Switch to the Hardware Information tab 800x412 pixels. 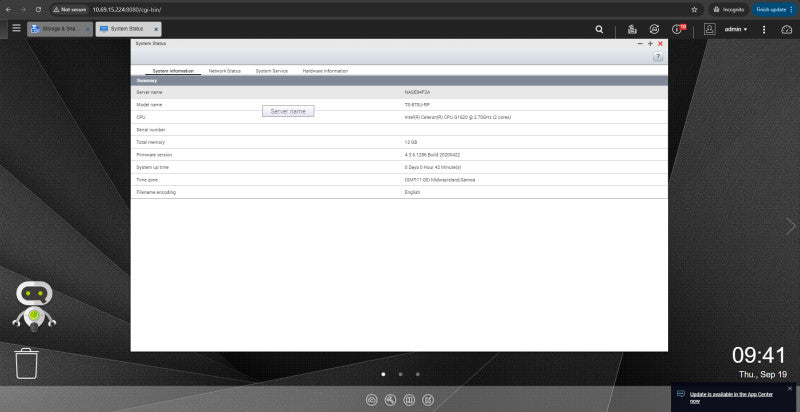pyautogui.click(x=325, y=71)
